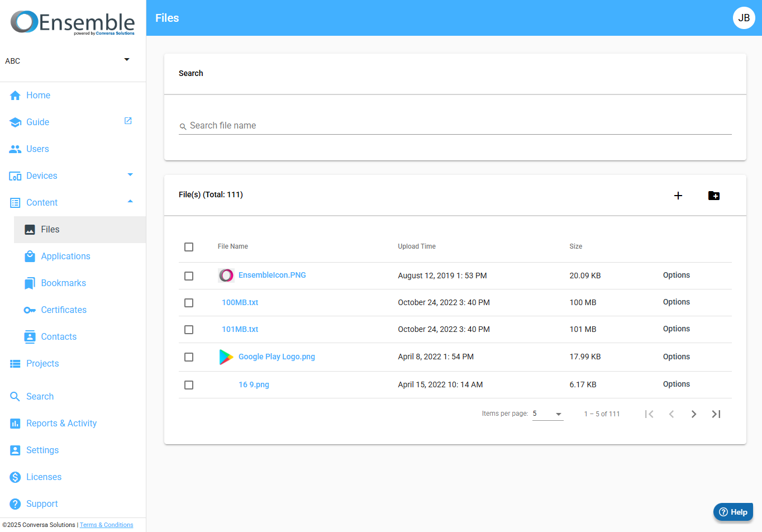Screen dimensions: 762x532
Task: Click the Files image icon
Action: click(30, 230)
